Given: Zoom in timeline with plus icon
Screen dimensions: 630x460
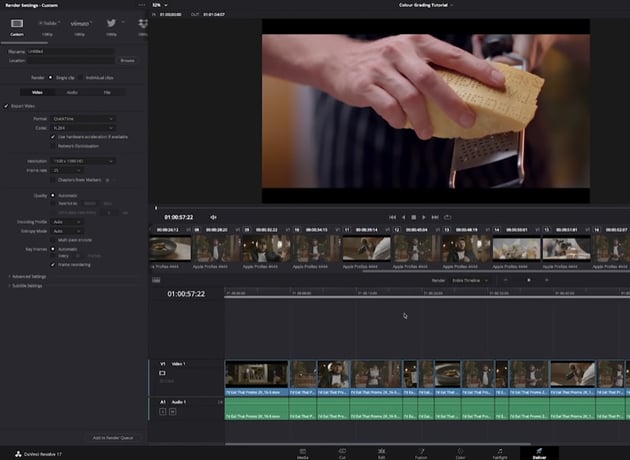Looking at the screenshot, I should pyautogui.click(x=546, y=280).
